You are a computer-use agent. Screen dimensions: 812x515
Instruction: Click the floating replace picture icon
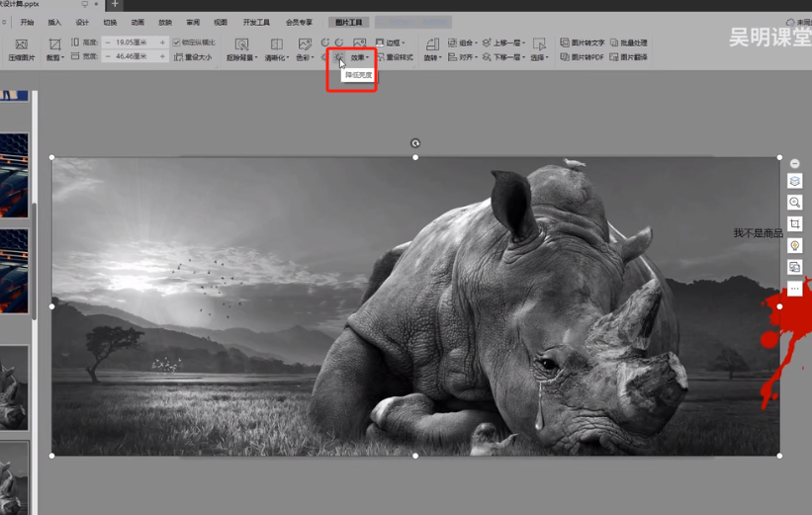click(x=795, y=267)
